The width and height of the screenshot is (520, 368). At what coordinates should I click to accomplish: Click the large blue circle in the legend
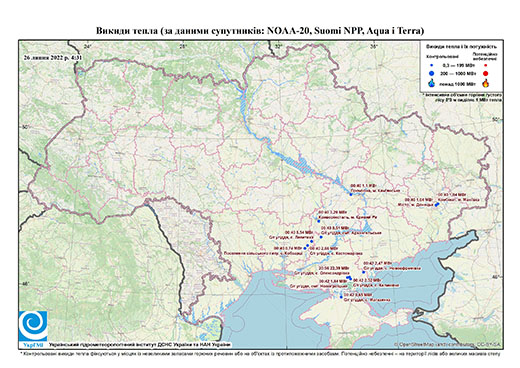(431, 73)
